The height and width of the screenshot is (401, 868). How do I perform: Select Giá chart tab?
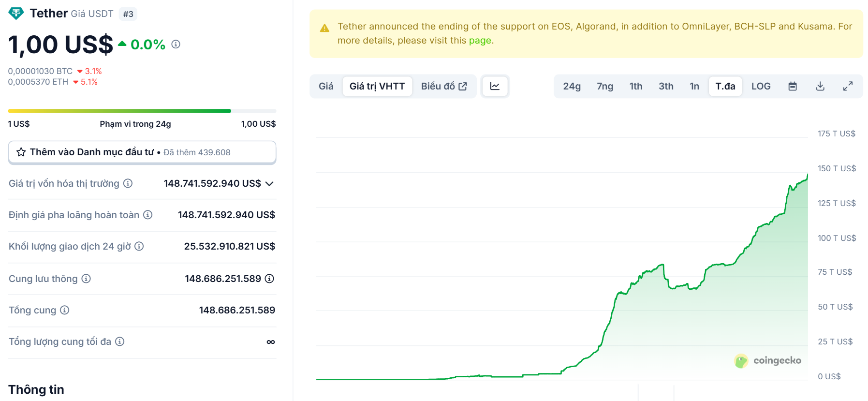(326, 86)
